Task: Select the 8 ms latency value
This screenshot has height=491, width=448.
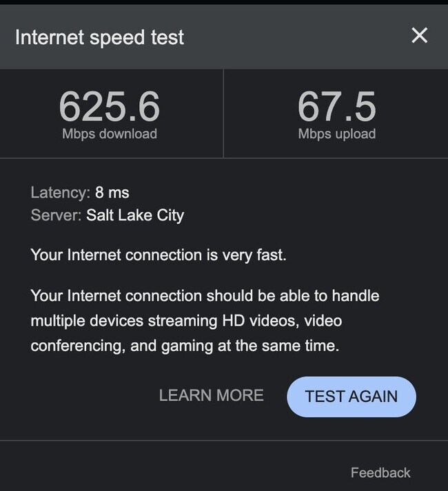Action: pos(112,192)
